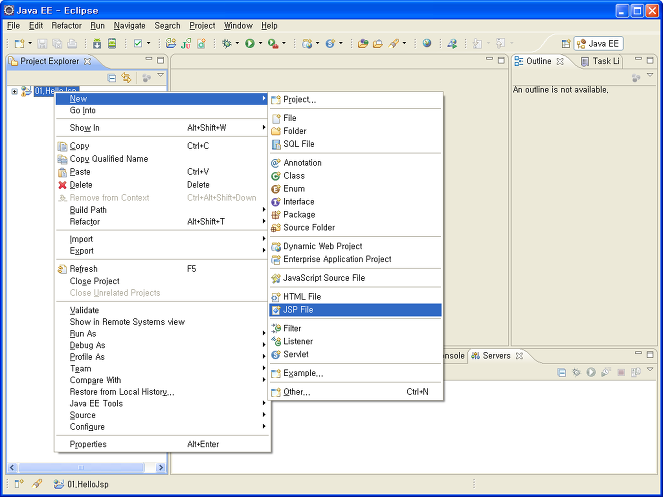Minimize the Project Explorer panel
Viewport: 663px width, 497px height.
pos(149,60)
